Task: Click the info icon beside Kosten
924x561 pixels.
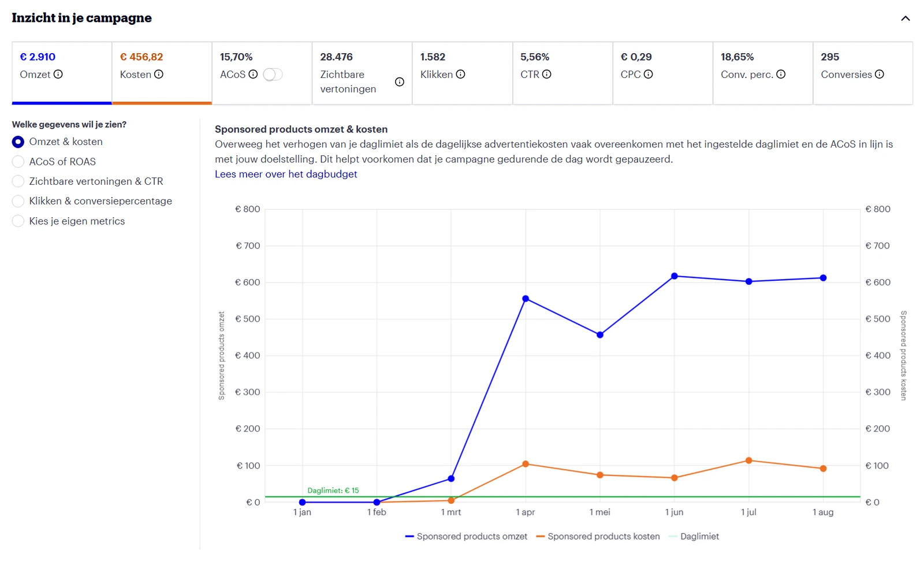Action: [x=159, y=74]
